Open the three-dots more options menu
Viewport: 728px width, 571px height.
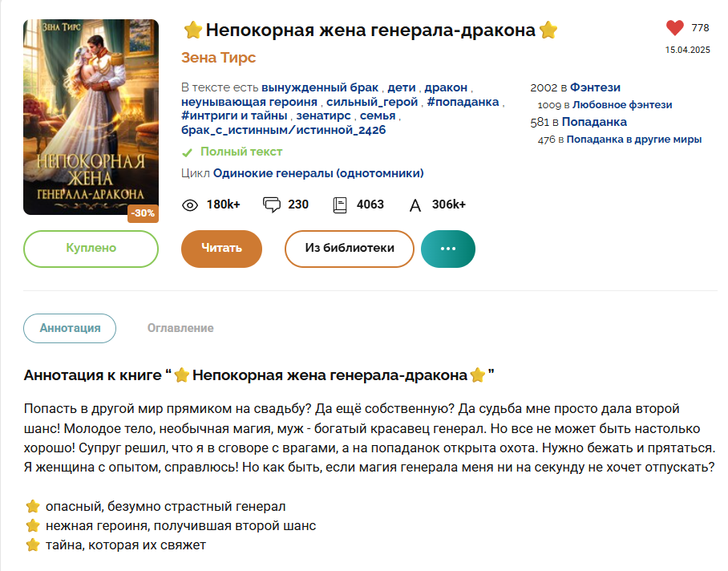pyautogui.click(x=448, y=249)
